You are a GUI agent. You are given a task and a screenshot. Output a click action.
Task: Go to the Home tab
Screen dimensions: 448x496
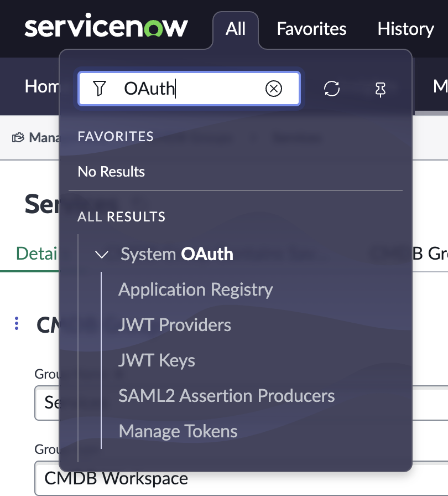pyautogui.click(x=41, y=86)
